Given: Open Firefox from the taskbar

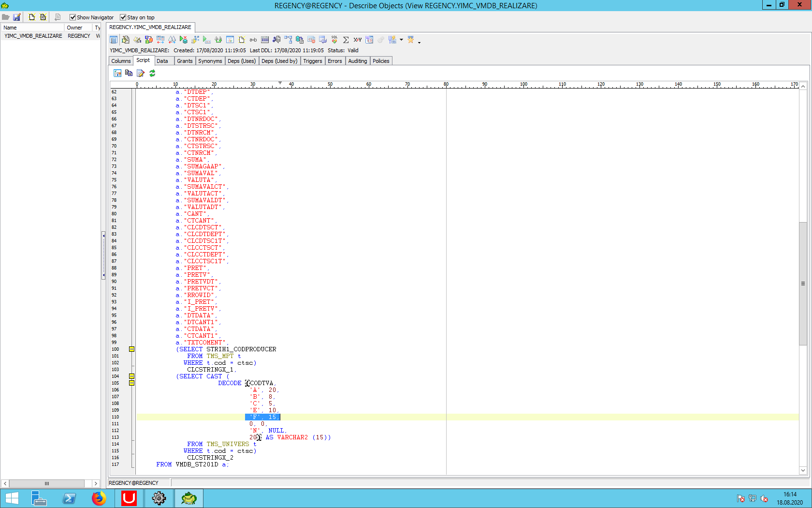Looking at the screenshot, I should (99, 498).
